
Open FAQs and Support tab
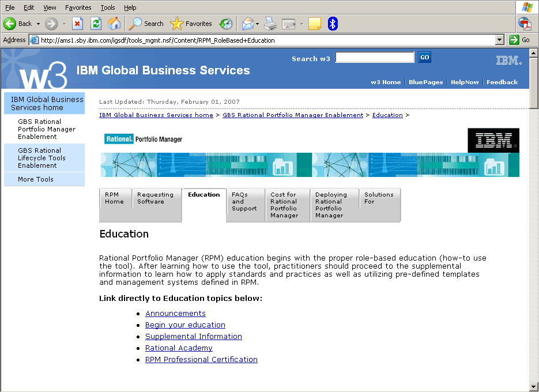[x=246, y=205]
